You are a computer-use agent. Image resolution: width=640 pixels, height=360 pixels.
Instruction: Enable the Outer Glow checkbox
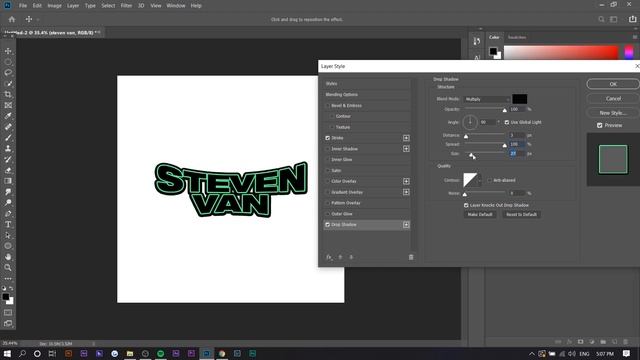[x=327, y=214]
